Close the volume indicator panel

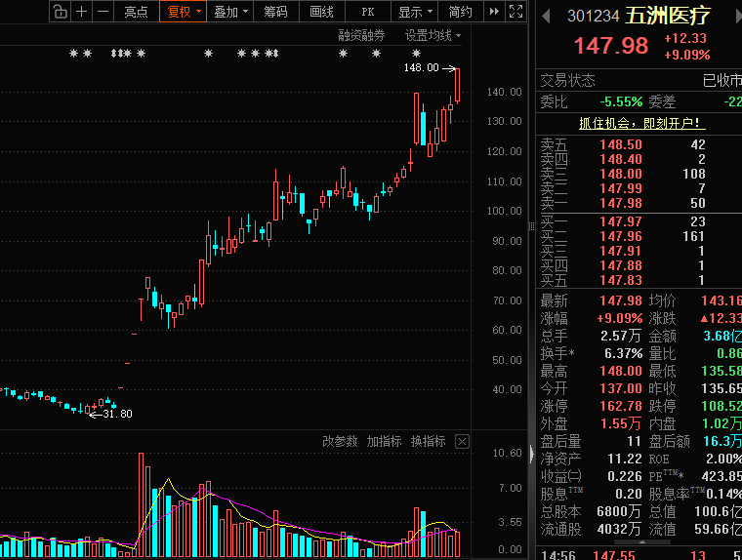(x=462, y=442)
